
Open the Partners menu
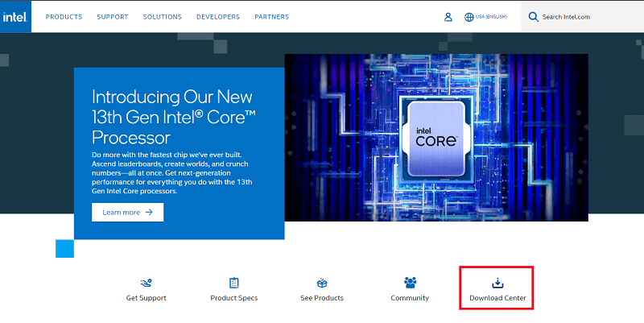tap(271, 17)
